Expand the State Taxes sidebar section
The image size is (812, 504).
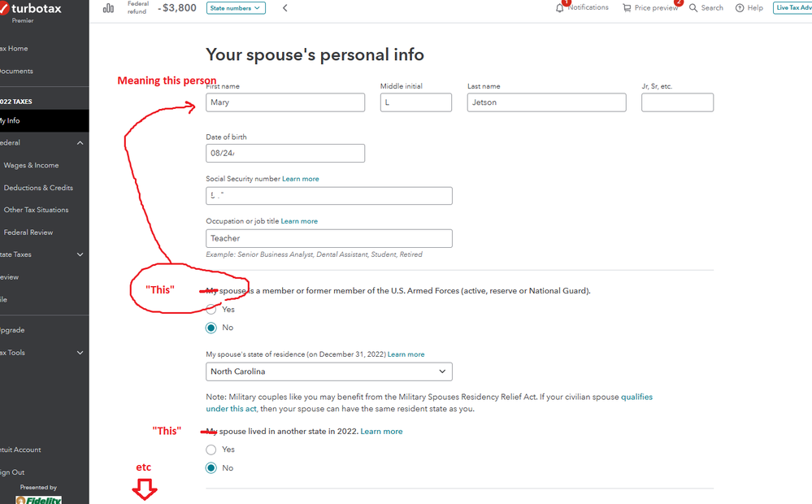coord(80,254)
